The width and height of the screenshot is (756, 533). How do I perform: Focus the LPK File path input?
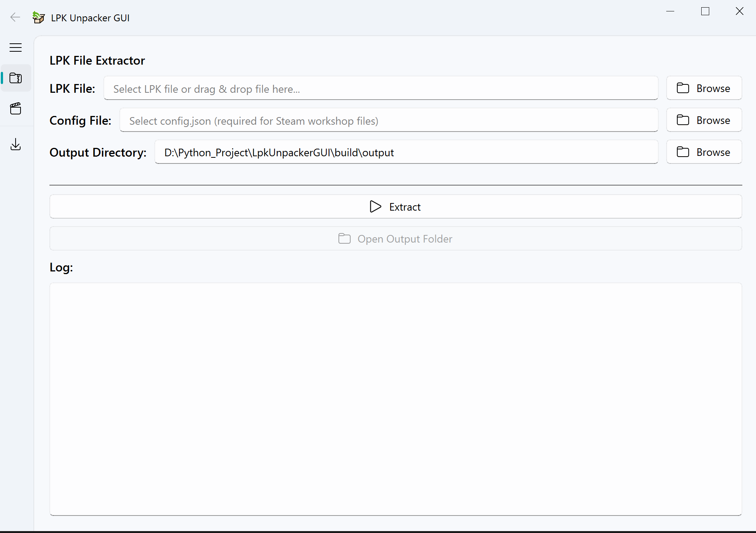point(380,89)
